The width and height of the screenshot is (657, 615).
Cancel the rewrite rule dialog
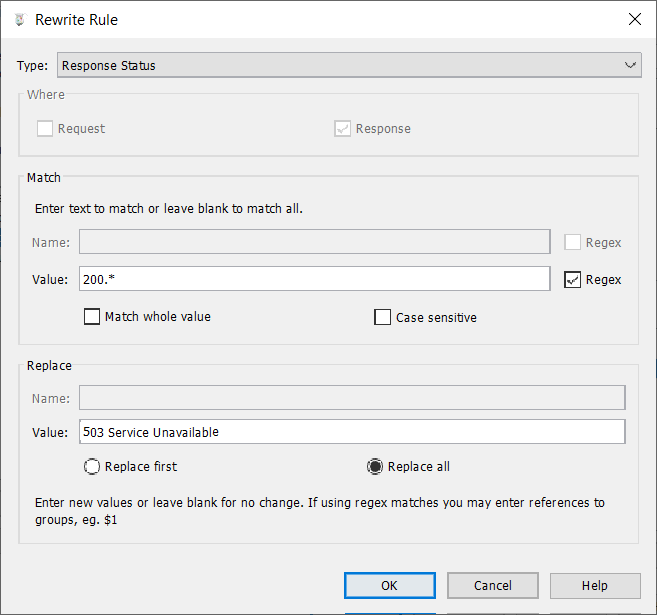(492, 585)
